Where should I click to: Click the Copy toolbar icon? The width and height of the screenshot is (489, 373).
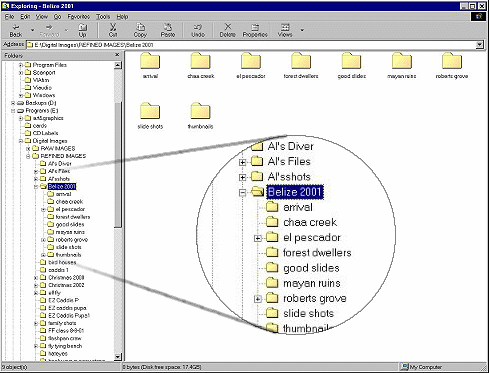click(x=140, y=30)
